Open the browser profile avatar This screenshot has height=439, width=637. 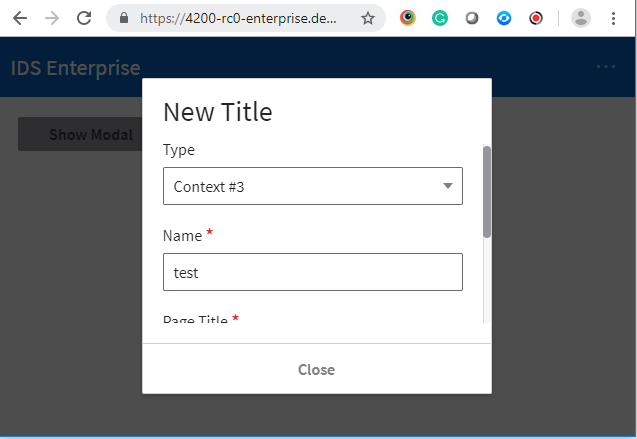581,18
